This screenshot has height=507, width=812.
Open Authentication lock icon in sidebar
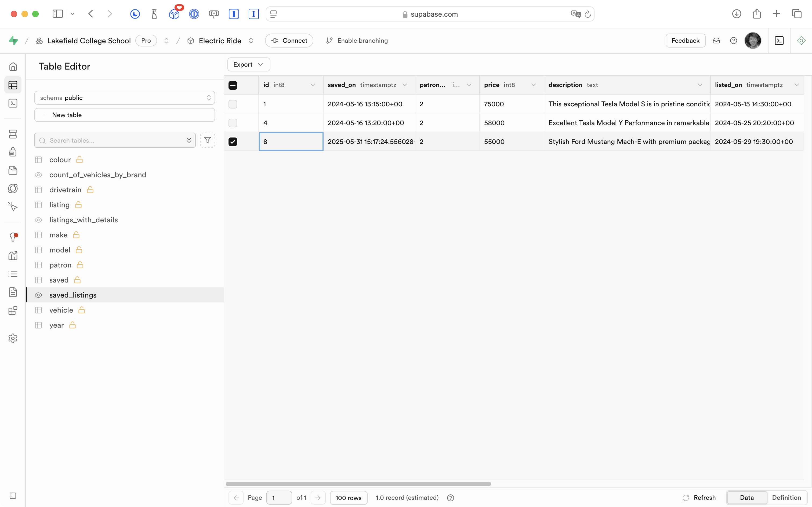13,152
